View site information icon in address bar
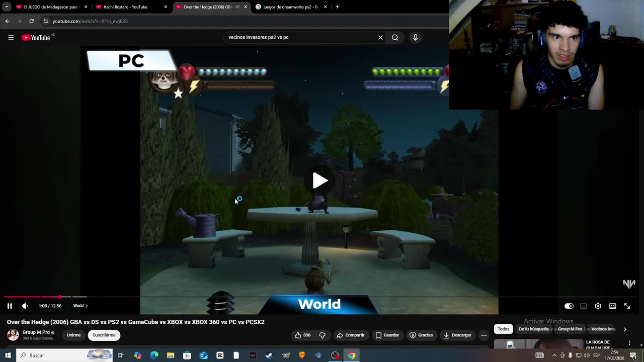644x362 pixels. [x=46, y=21]
